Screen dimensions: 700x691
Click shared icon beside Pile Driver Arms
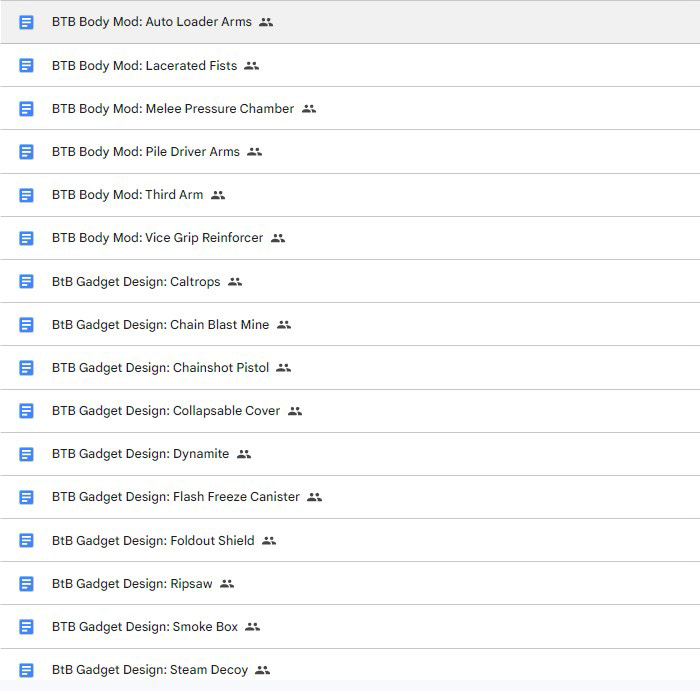pyautogui.click(x=254, y=152)
